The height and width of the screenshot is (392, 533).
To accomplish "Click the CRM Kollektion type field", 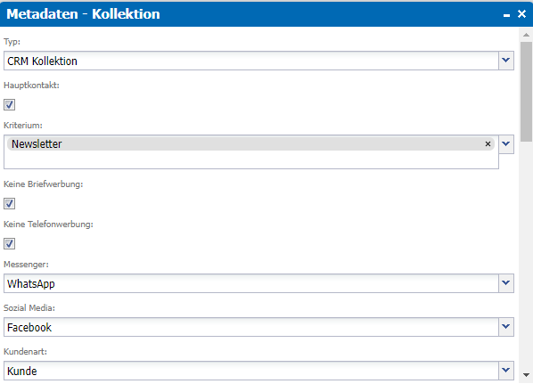I will point(251,61).
